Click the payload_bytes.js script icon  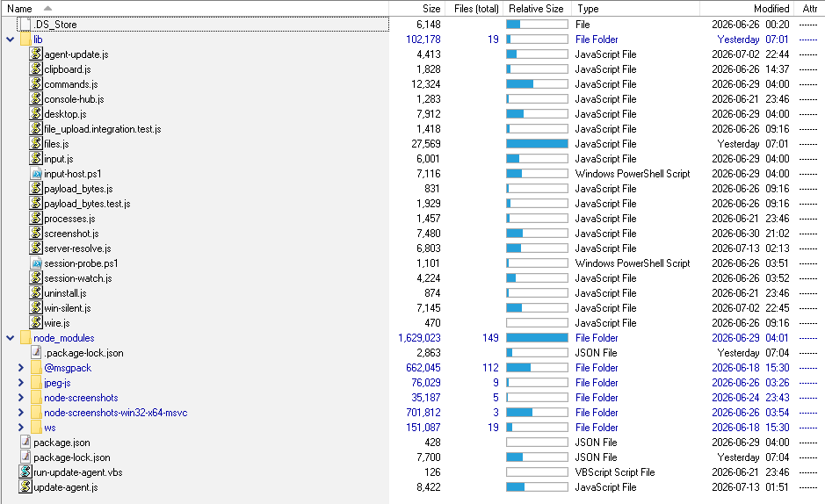pyautogui.click(x=36, y=188)
